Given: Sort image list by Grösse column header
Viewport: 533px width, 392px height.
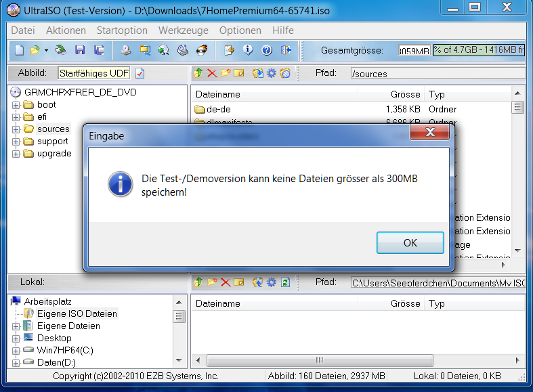Looking at the screenshot, I should (x=391, y=94).
